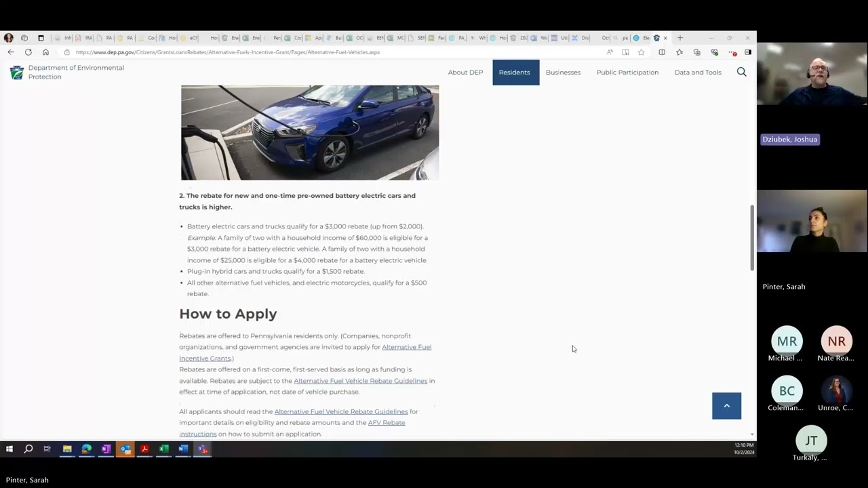Open Windows Start menu
Viewport: 868px width, 488px height.
pos(9,449)
